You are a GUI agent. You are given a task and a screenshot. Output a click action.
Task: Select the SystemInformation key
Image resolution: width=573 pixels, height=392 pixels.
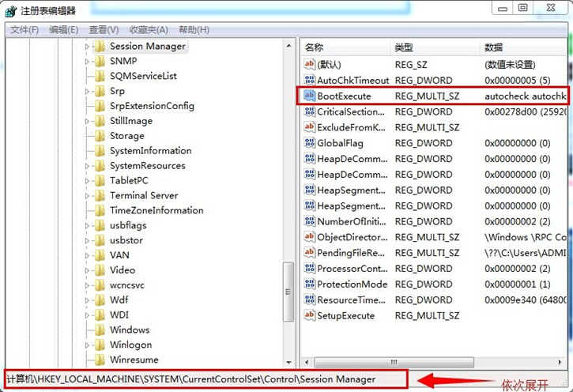pos(150,151)
